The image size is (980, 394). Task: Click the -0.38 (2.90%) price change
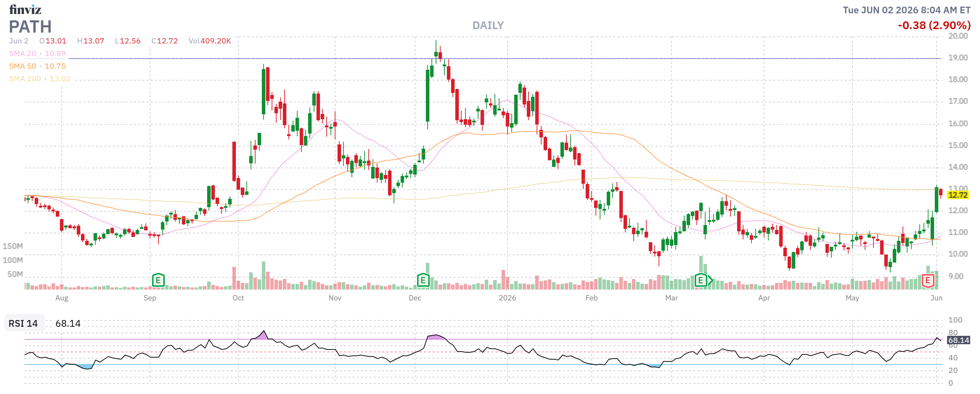[934, 26]
